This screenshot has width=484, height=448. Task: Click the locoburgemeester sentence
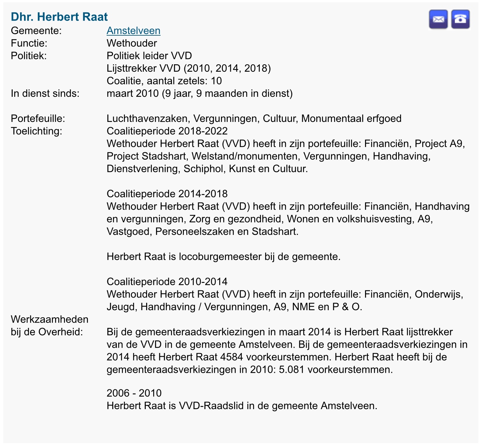[x=223, y=257]
